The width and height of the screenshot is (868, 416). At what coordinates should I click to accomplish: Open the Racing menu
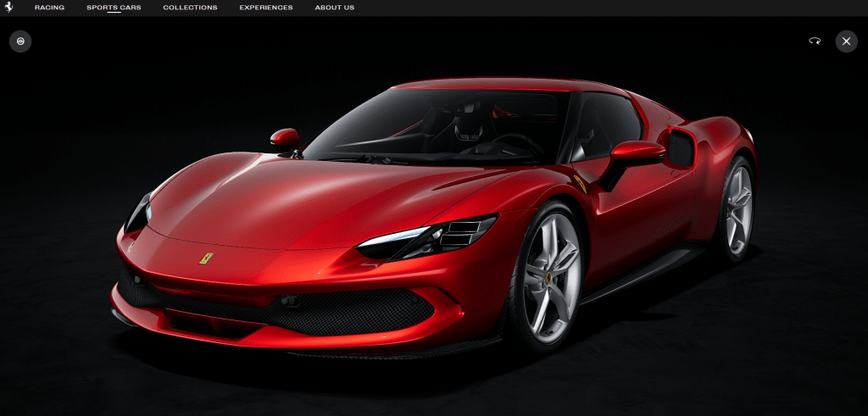(49, 8)
